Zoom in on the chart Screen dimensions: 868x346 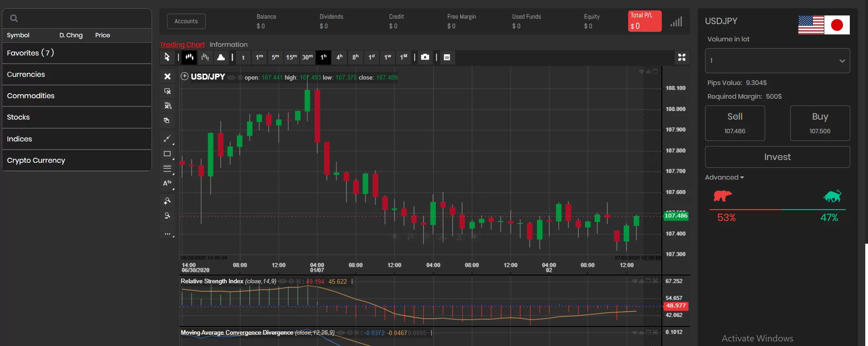pos(168,201)
